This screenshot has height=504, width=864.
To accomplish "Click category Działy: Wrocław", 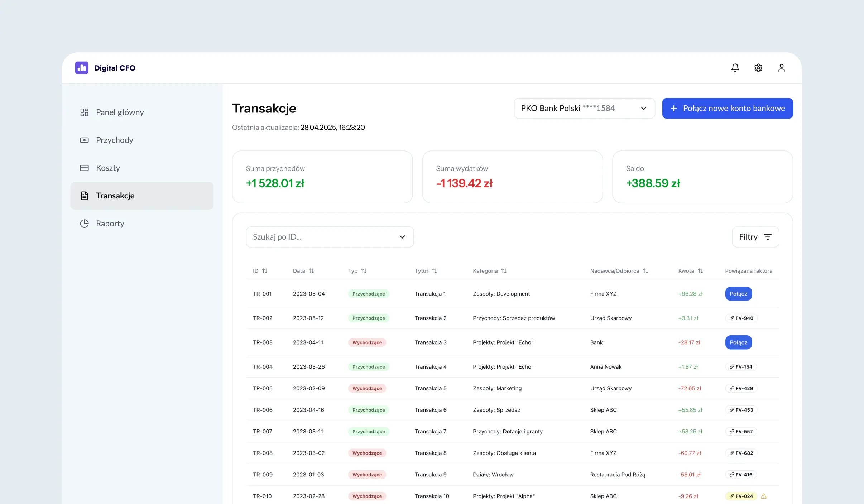I will click(x=493, y=475).
